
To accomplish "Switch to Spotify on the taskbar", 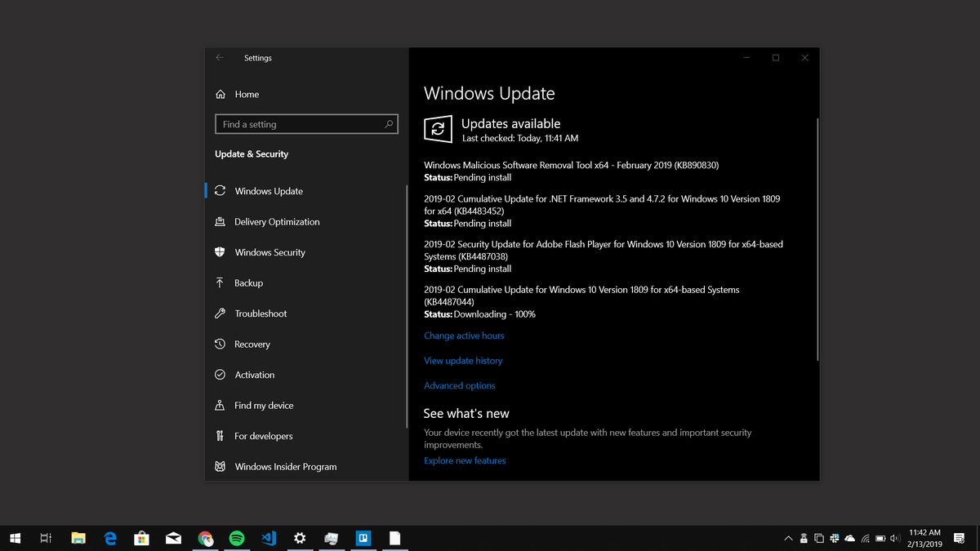I will (237, 538).
